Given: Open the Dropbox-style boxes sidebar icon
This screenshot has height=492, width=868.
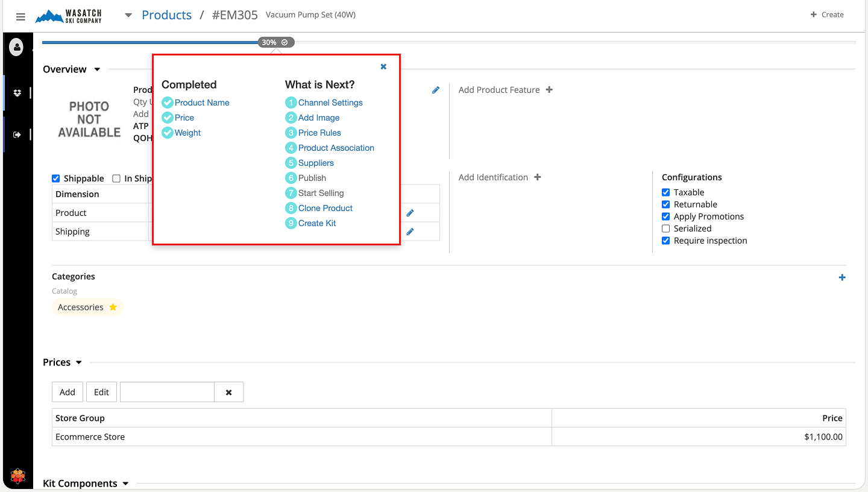Looking at the screenshot, I should (x=17, y=93).
